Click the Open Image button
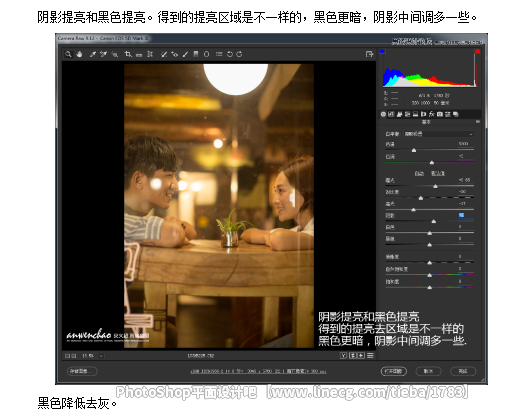 [394, 371]
